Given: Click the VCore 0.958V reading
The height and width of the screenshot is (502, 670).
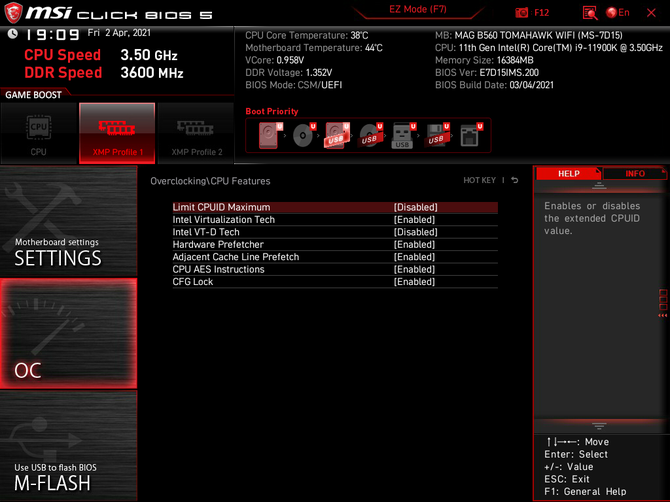Looking at the screenshot, I should [x=274, y=60].
